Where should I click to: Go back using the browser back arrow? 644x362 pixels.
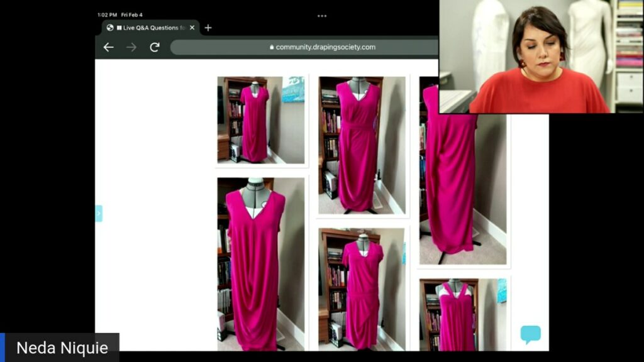108,47
